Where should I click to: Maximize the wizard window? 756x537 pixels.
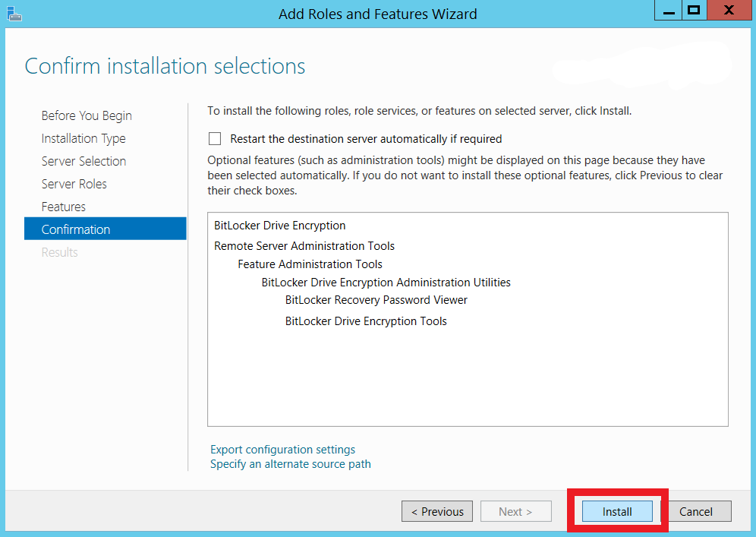pyautogui.click(x=693, y=11)
